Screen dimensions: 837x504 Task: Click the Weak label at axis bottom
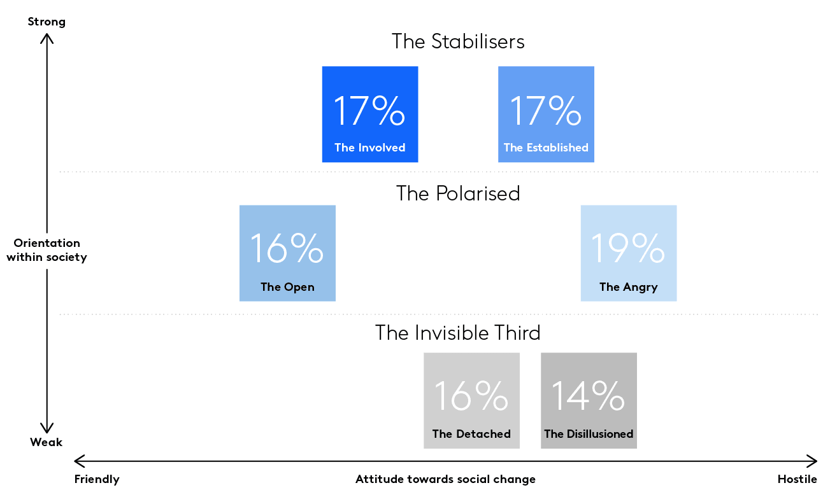tap(46, 442)
